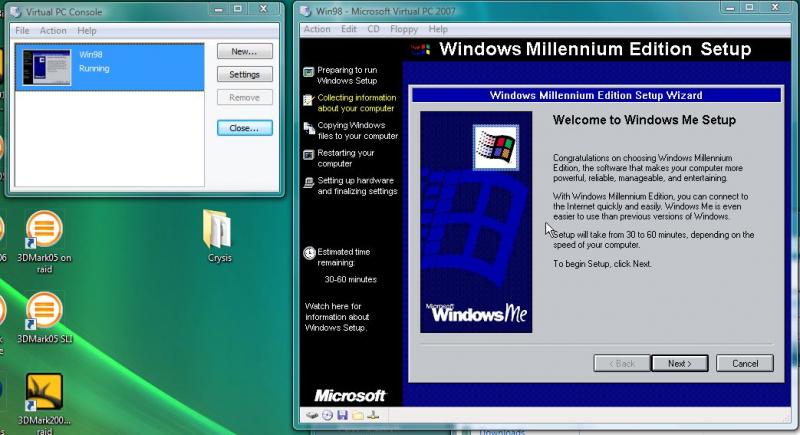The image size is (800, 435).
Task: Open Action menu in Win98 window
Action: click(x=317, y=29)
